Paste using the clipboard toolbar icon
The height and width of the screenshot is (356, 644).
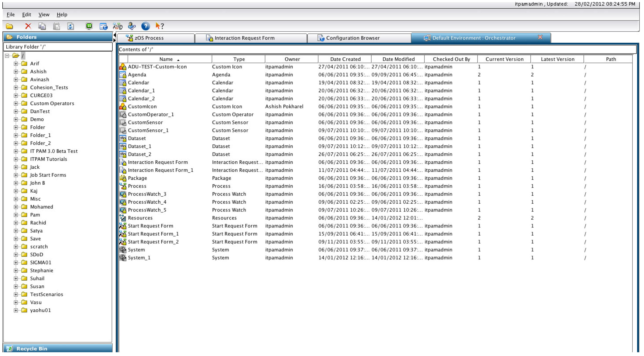(57, 26)
